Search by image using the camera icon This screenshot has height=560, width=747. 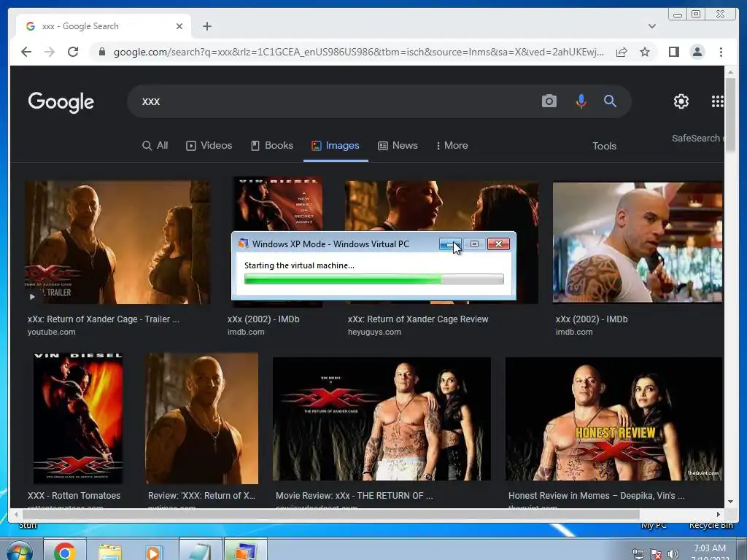(x=549, y=101)
